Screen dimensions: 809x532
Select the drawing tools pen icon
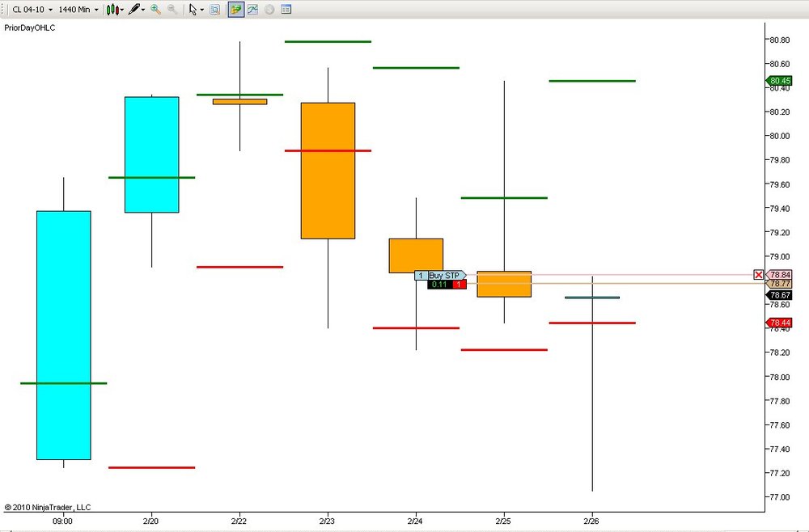point(134,9)
